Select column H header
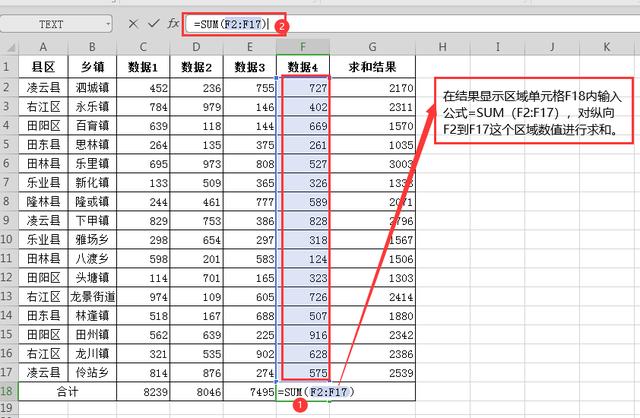Viewport: 640px width, 418px height. pos(443,47)
